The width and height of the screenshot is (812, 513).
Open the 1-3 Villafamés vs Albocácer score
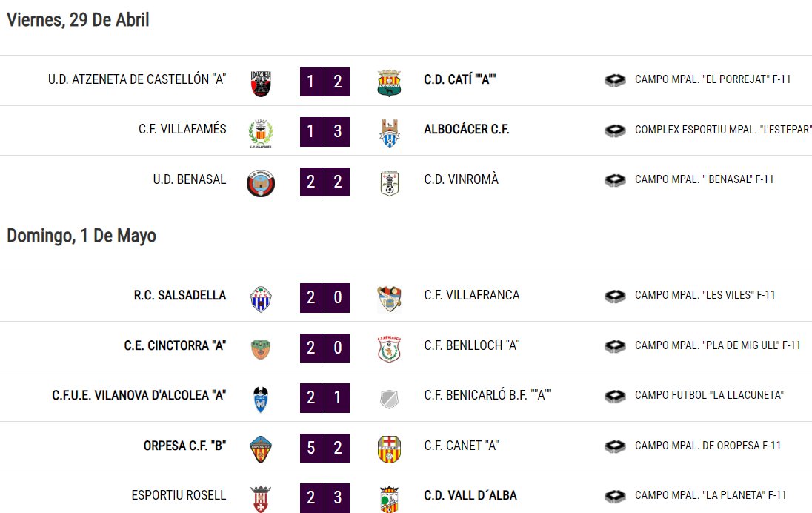pos(325,132)
